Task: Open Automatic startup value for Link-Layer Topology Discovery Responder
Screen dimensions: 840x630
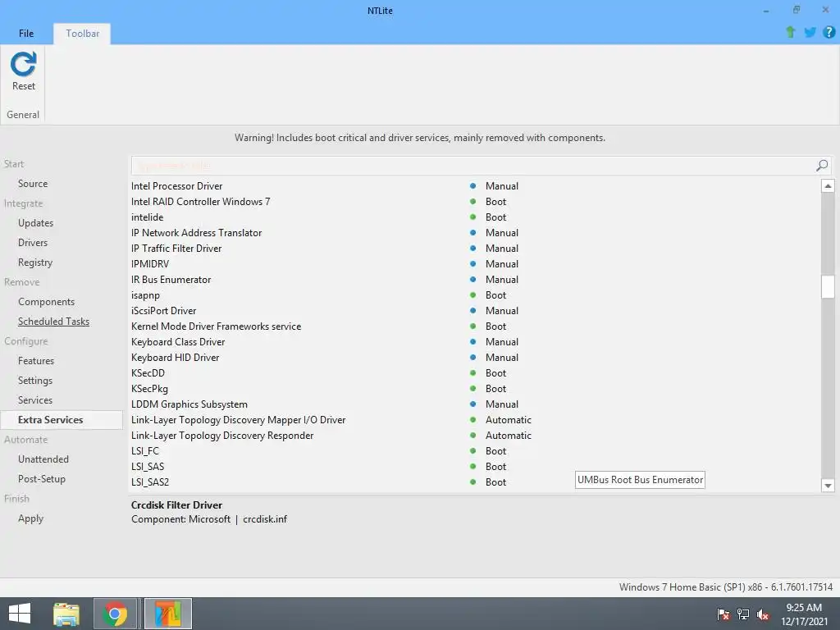Action: click(x=509, y=435)
